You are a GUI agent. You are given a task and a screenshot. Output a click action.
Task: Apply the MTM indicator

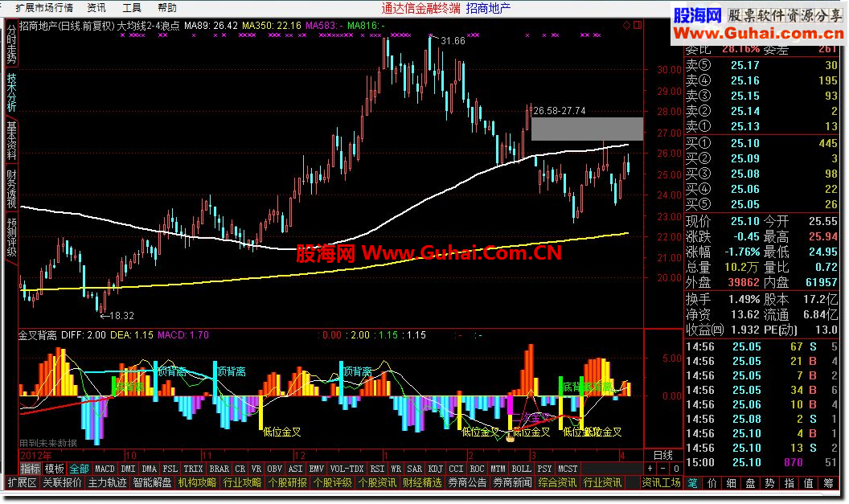(x=498, y=469)
